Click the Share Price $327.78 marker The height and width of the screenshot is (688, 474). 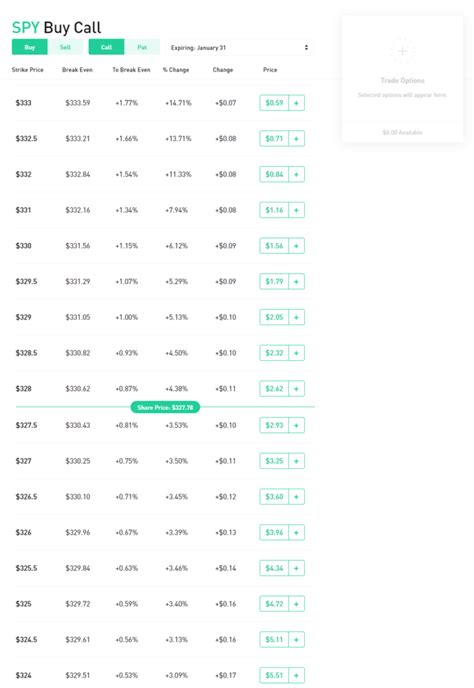point(165,408)
